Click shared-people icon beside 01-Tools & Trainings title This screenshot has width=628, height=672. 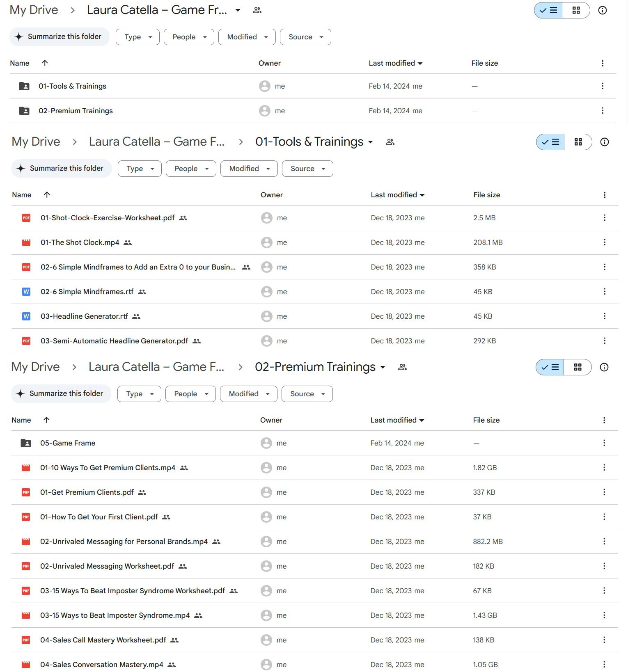tap(390, 142)
